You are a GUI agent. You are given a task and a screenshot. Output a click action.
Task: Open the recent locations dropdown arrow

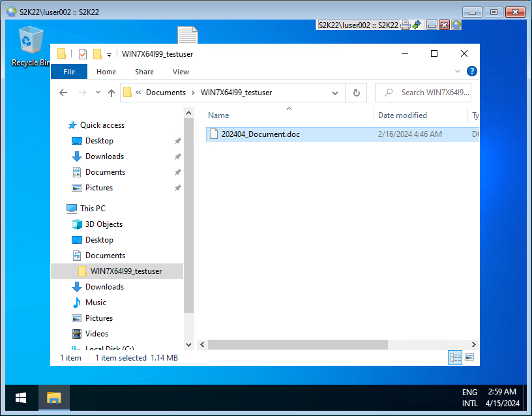click(x=96, y=93)
